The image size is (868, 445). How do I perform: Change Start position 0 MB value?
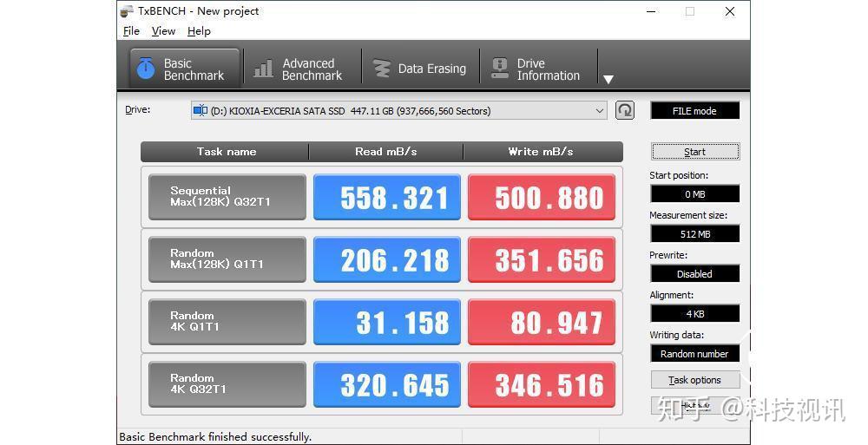[694, 194]
